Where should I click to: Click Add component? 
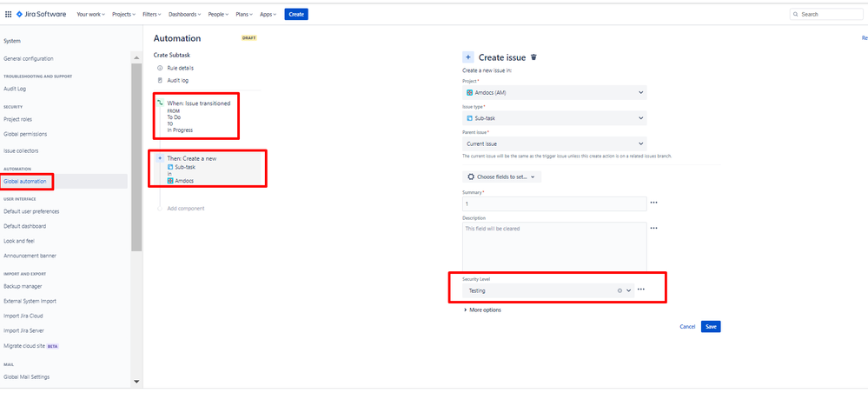[x=185, y=209]
